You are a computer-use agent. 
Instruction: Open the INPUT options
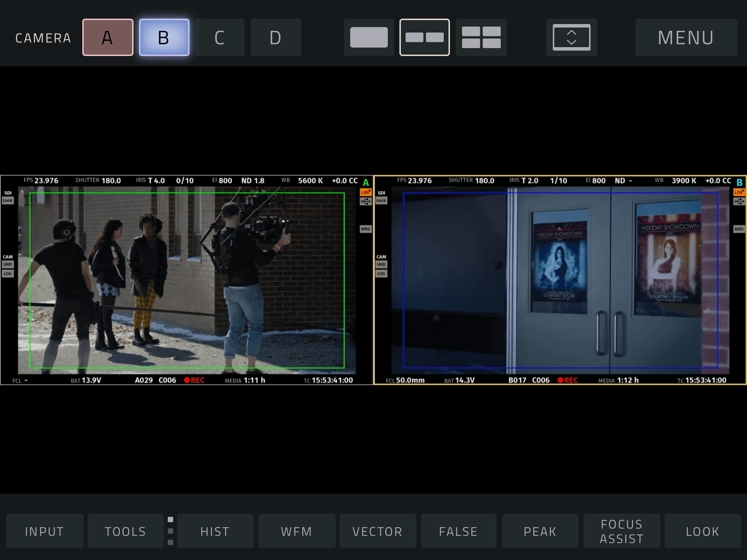point(45,531)
